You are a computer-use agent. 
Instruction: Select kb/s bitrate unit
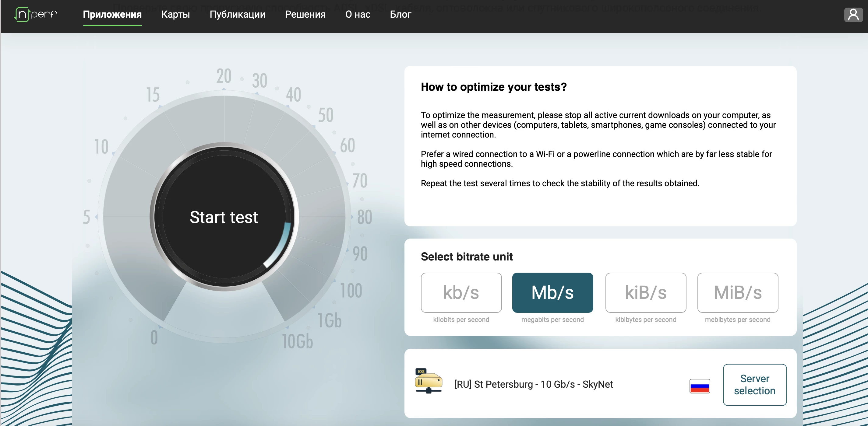(461, 292)
